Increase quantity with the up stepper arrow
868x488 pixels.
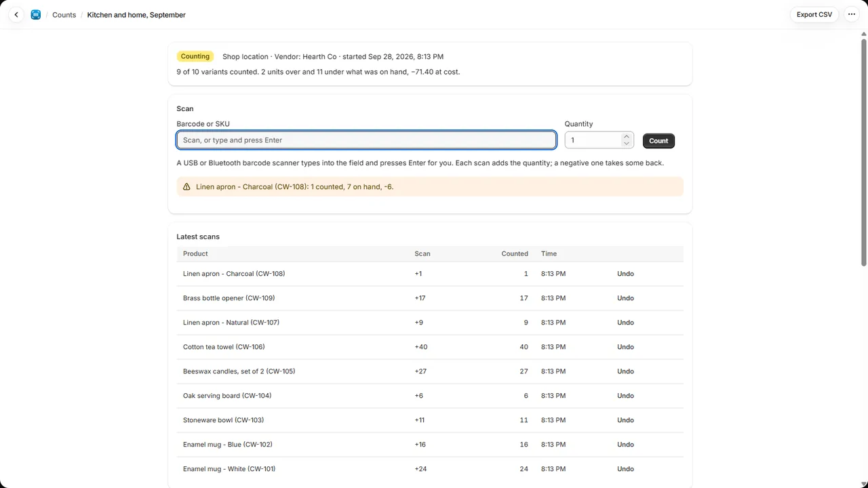(x=627, y=136)
